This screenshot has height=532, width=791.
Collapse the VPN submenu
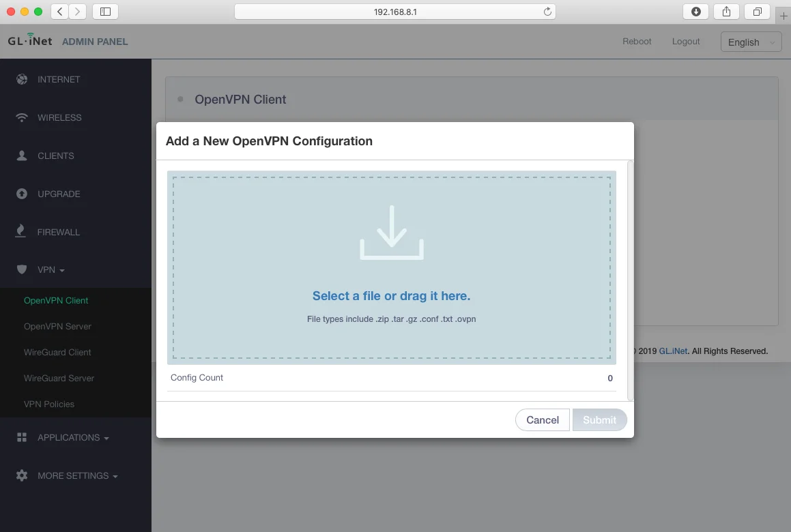[51, 269]
